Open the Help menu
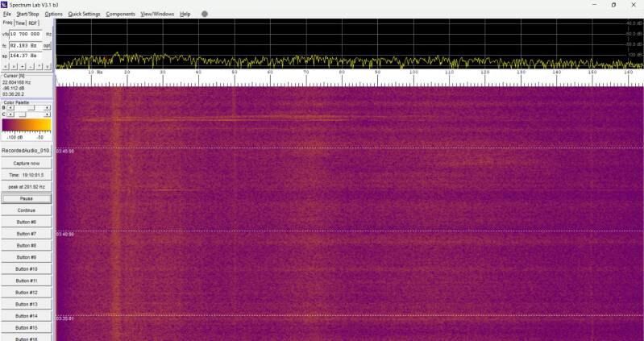This screenshot has width=644, height=341. pos(185,14)
